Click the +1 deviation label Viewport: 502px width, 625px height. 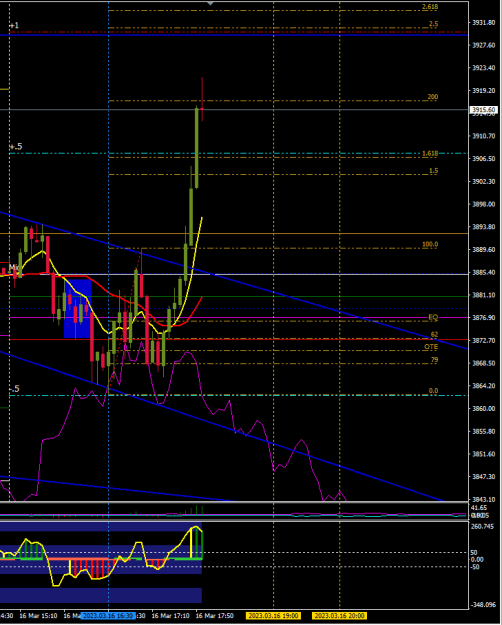[14, 26]
